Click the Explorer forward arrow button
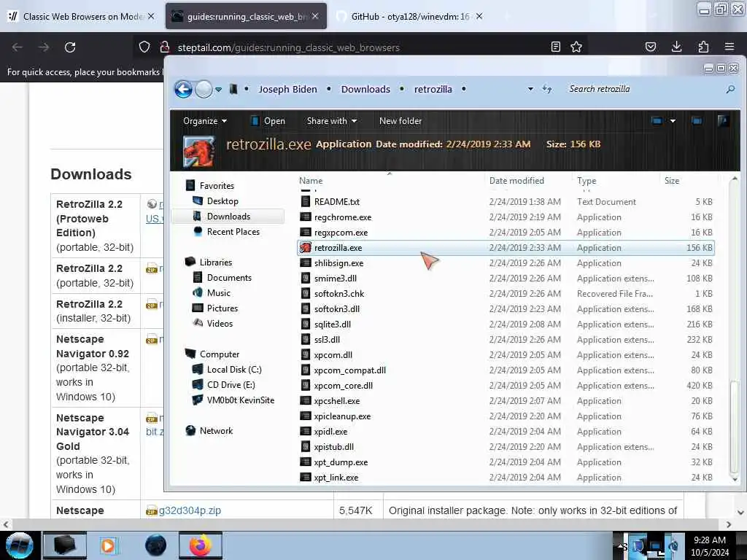 [x=204, y=89]
